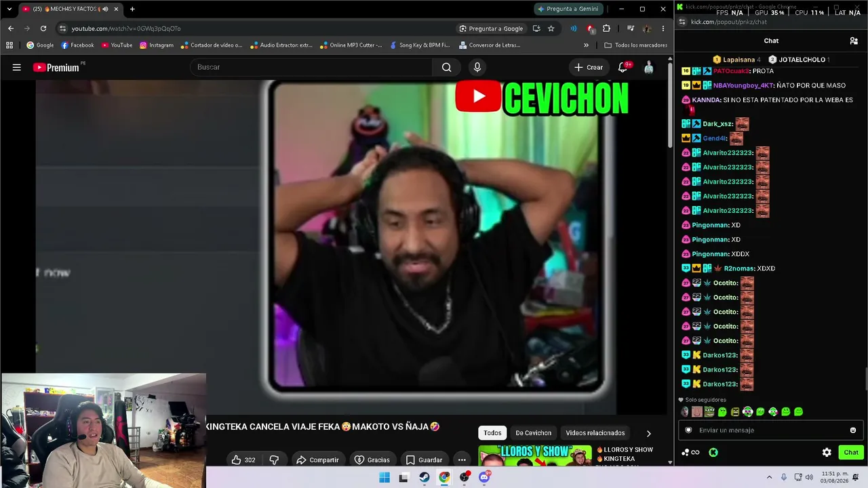The image size is (868, 488).
Task: Open the Facebook bookmark
Action: [x=77, y=45]
